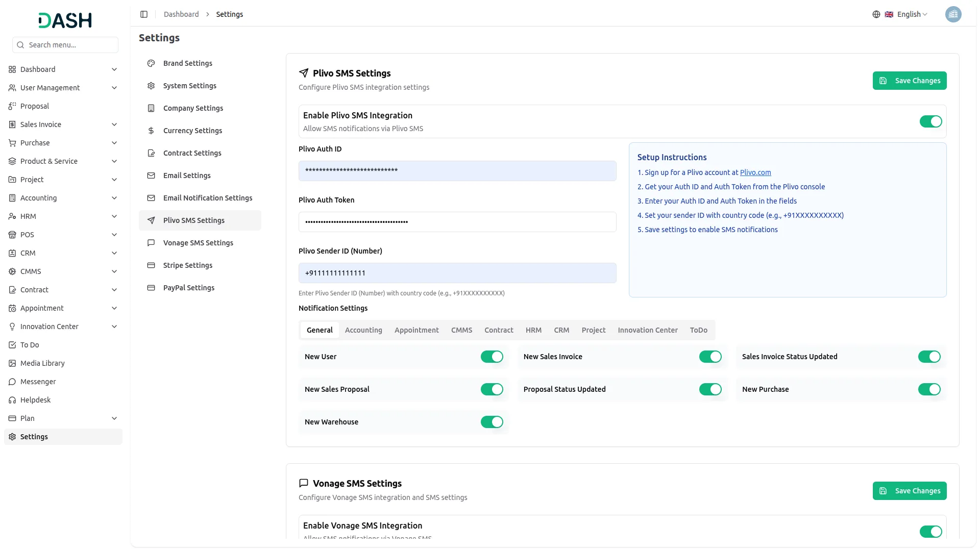Expand the Product & Service menu chevron
Screen dimensions: 980x551
coord(114,161)
